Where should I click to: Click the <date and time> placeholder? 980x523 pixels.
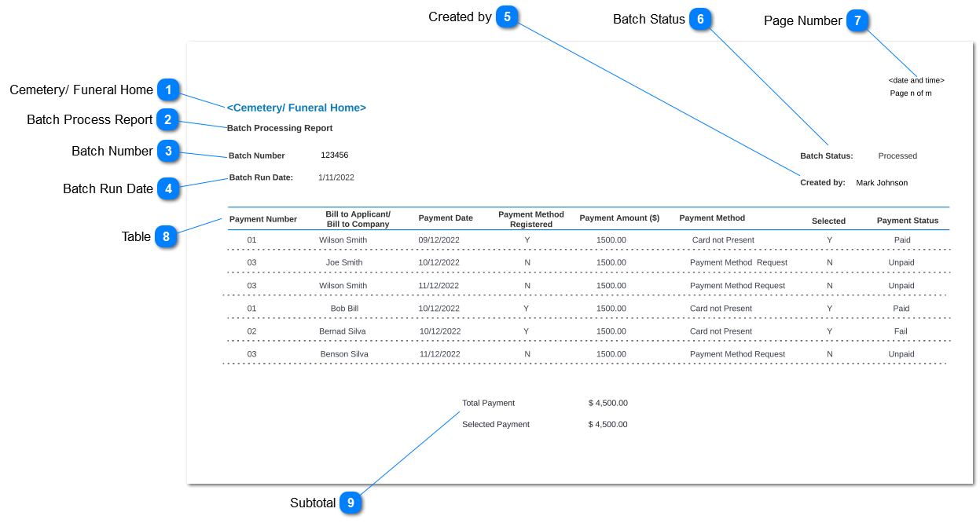(916, 80)
